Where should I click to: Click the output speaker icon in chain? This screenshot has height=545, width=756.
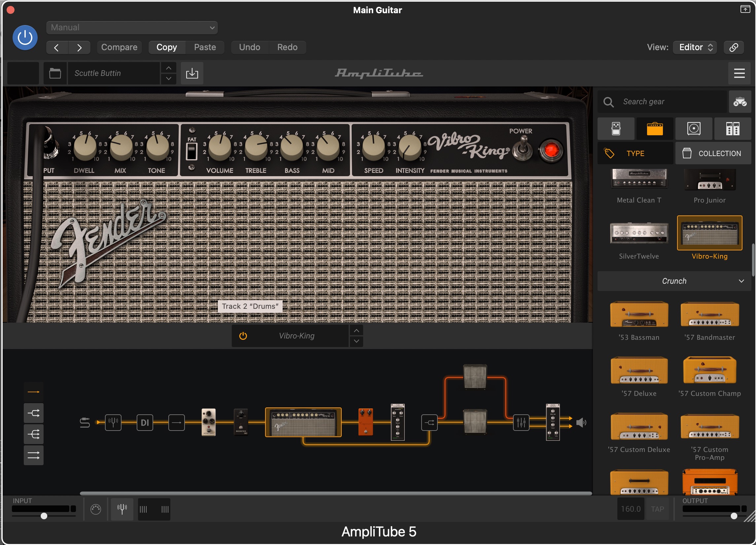[581, 423]
